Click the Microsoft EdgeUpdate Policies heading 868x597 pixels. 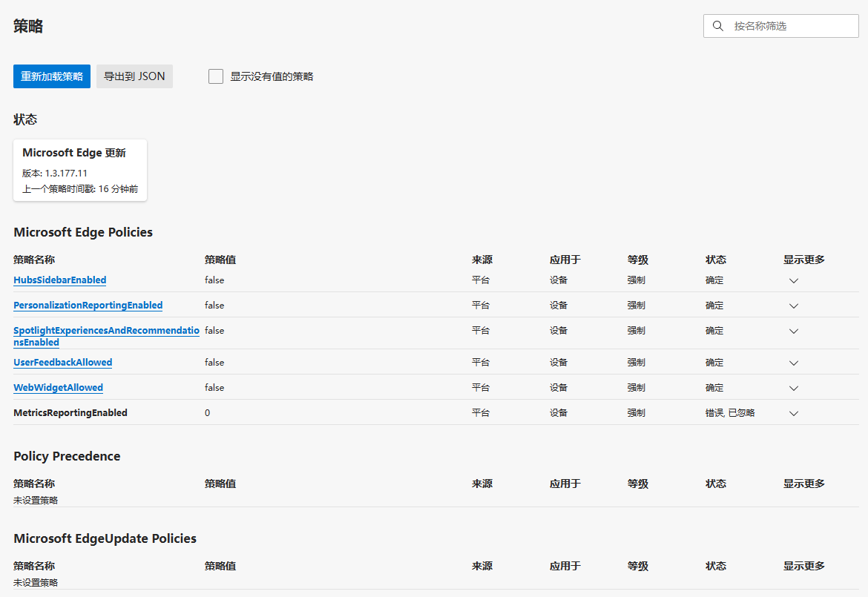[x=105, y=539]
